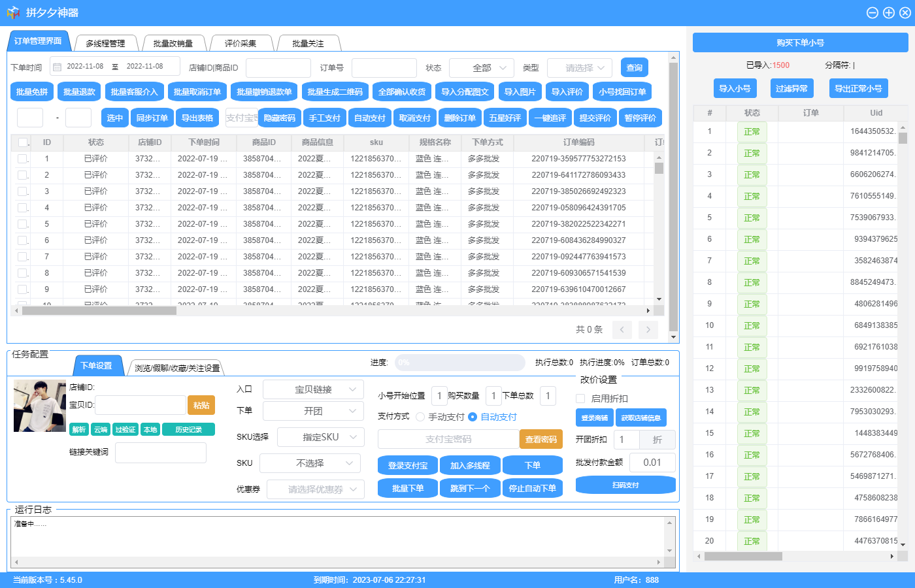Switch to the 多线程管理 tab
Viewport: 915px width, 588px height.
pos(106,43)
